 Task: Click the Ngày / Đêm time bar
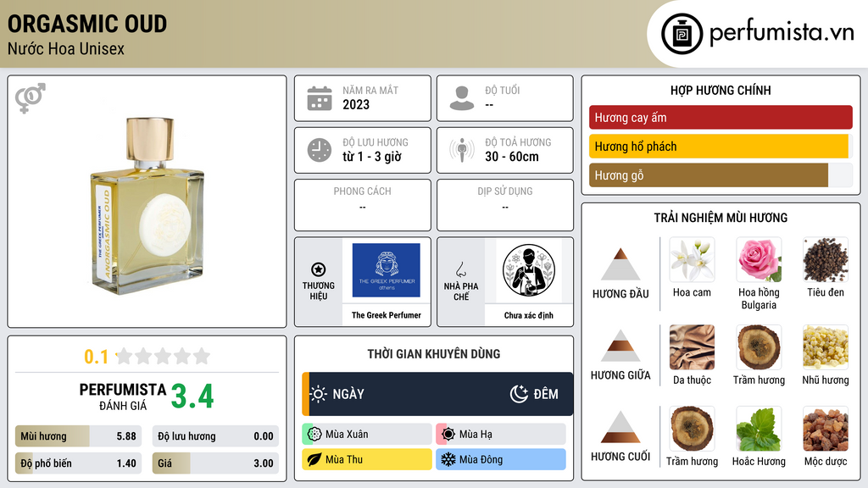point(437,394)
